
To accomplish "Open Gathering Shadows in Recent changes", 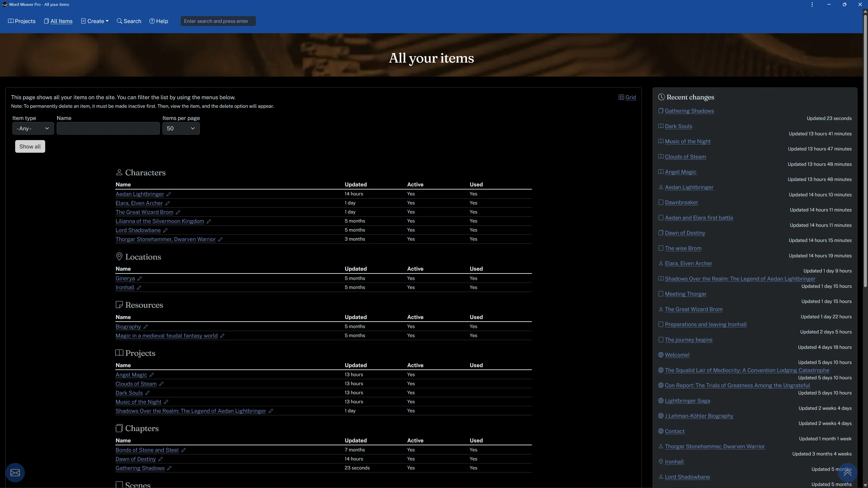I will click(689, 111).
